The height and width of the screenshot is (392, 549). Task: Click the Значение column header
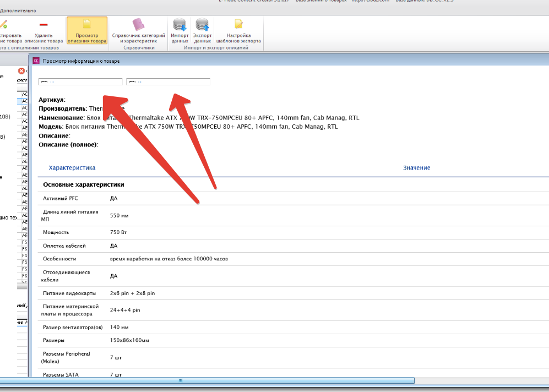pos(417,168)
